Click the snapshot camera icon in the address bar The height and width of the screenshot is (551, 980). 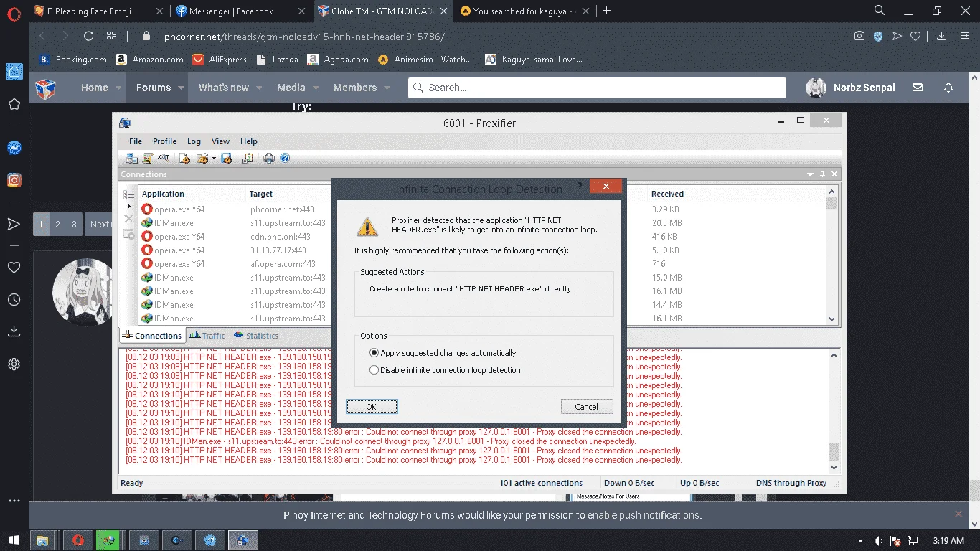(x=859, y=36)
